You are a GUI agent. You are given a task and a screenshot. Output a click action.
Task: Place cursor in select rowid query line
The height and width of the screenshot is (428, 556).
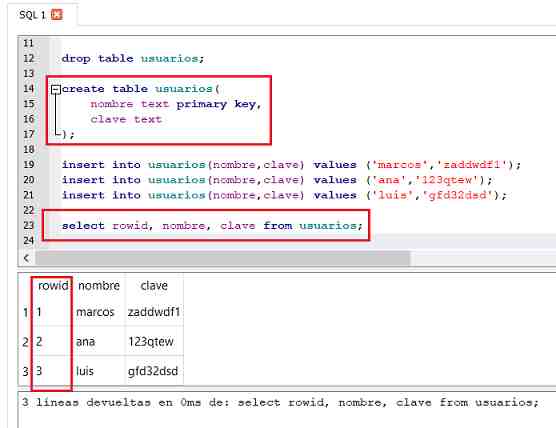pos(212,226)
